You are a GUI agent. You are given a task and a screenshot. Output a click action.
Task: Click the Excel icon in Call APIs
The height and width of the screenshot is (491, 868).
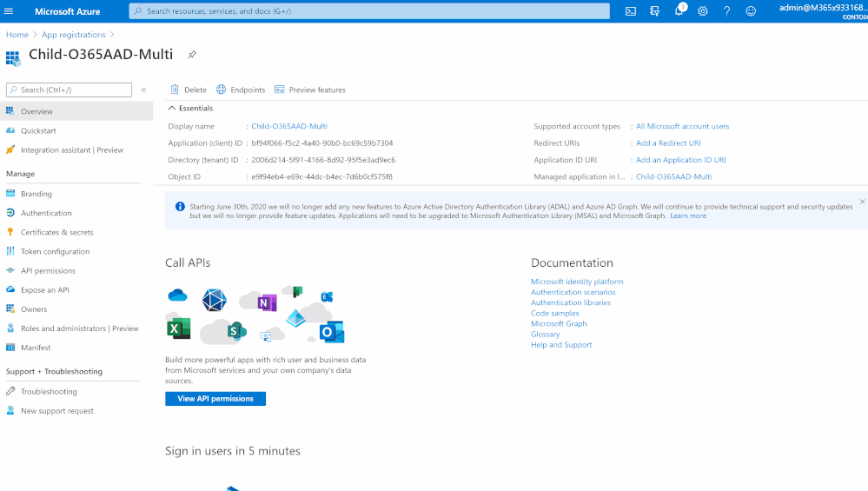[x=178, y=328]
